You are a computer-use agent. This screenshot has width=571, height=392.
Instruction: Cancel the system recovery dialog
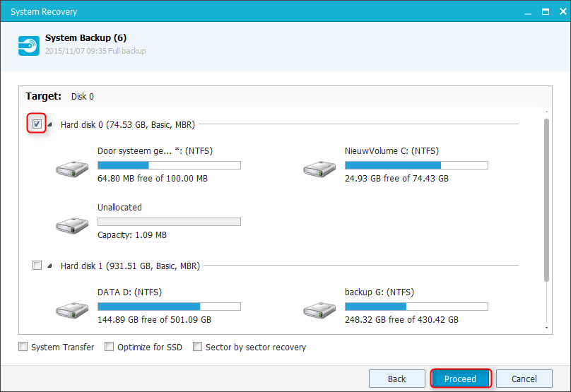524,379
